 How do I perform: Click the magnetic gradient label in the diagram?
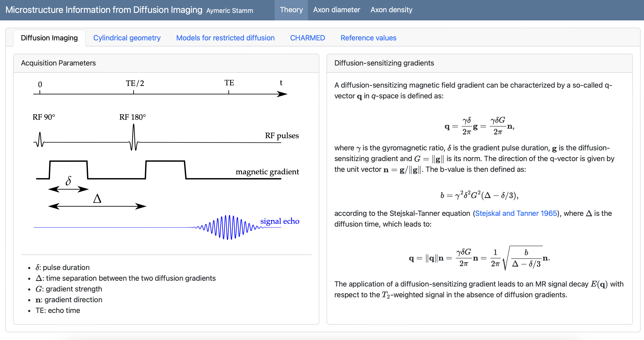pyautogui.click(x=267, y=172)
